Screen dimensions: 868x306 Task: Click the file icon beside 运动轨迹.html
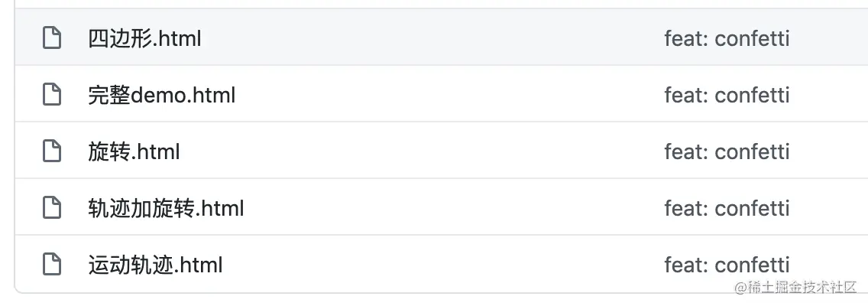52,265
